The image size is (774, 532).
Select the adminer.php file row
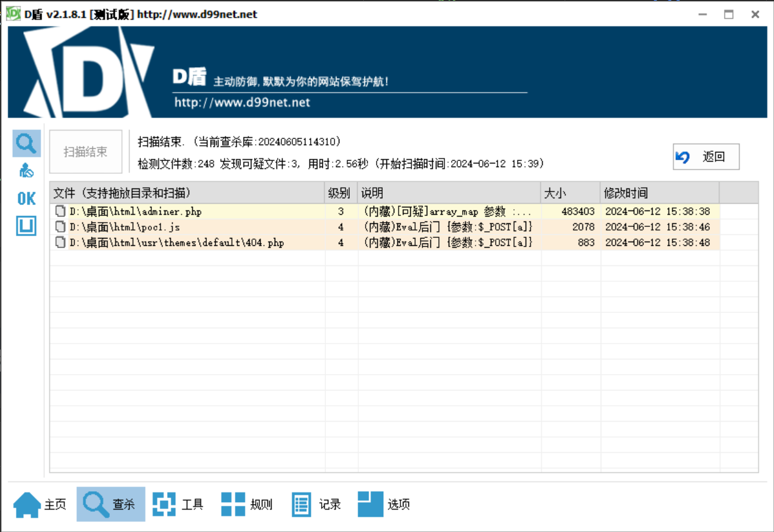(x=385, y=212)
